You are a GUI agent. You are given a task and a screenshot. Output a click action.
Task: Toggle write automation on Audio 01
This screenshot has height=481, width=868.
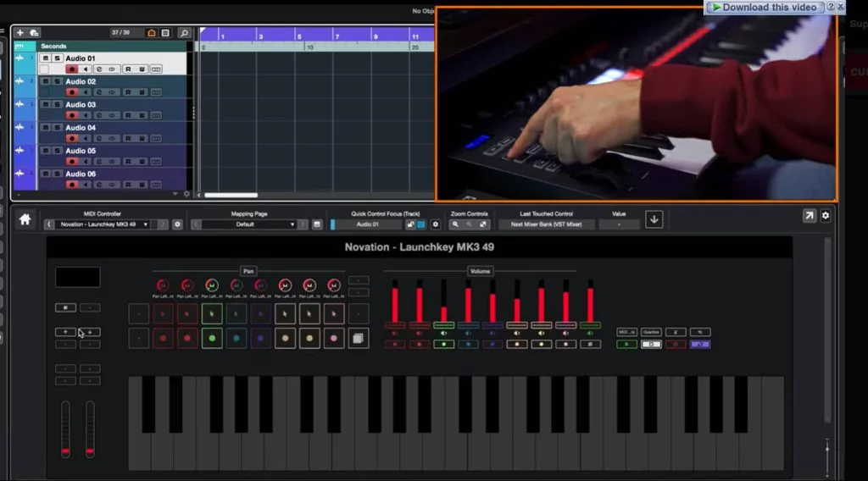[142, 69]
